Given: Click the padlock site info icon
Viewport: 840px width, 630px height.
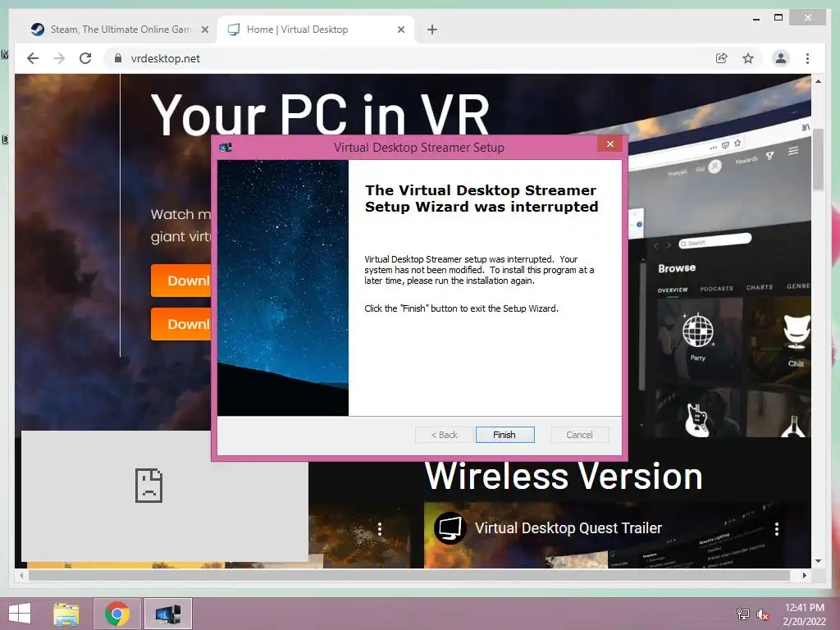Looking at the screenshot, I should tap(118, 58).
